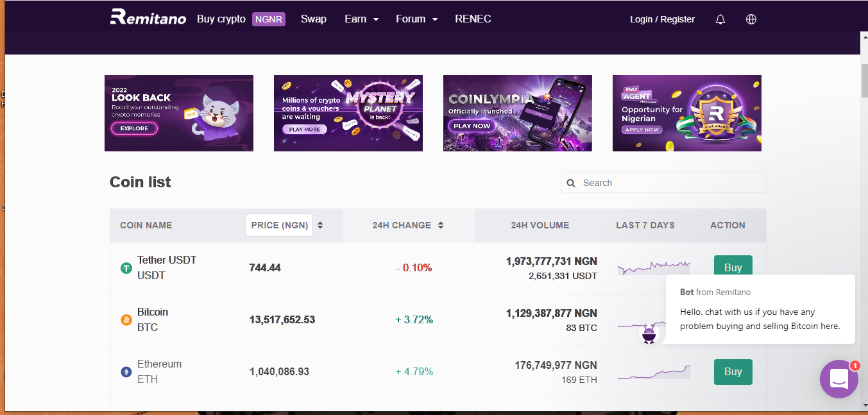This screenshot has height=415, width=868.
Task: Open the Mystery Planet banner
Action: (348, 113)
